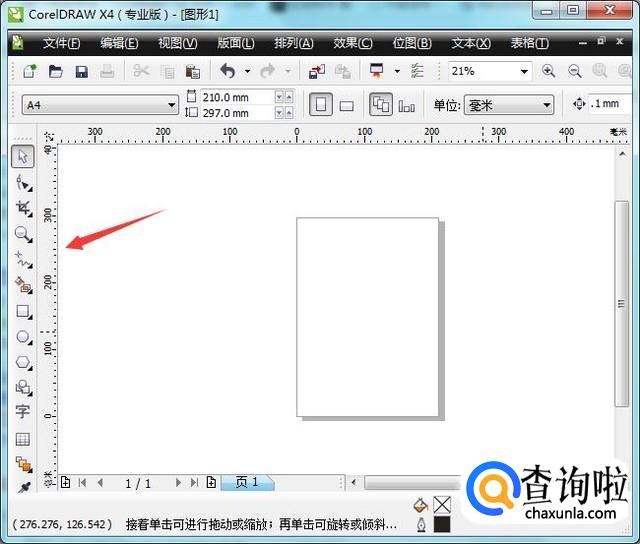Save the document with floppy icon
The width and height of the screenshot is (640, 544).
(x=82, y=72)
